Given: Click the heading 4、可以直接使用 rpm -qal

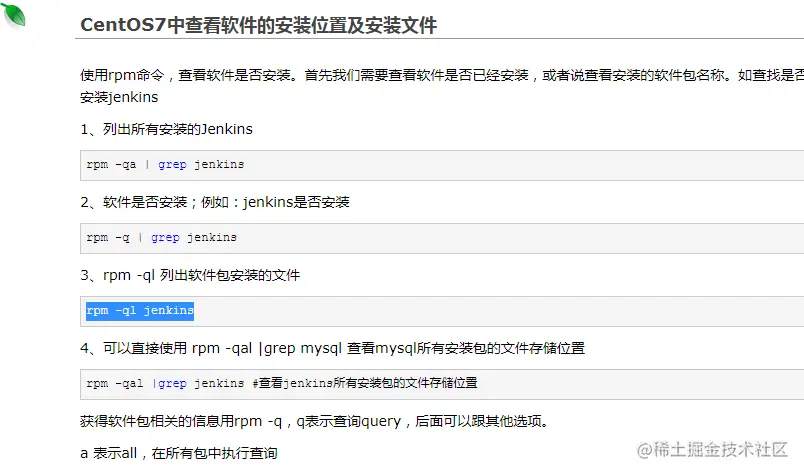Looking at the screenshot, I should 332,348.
